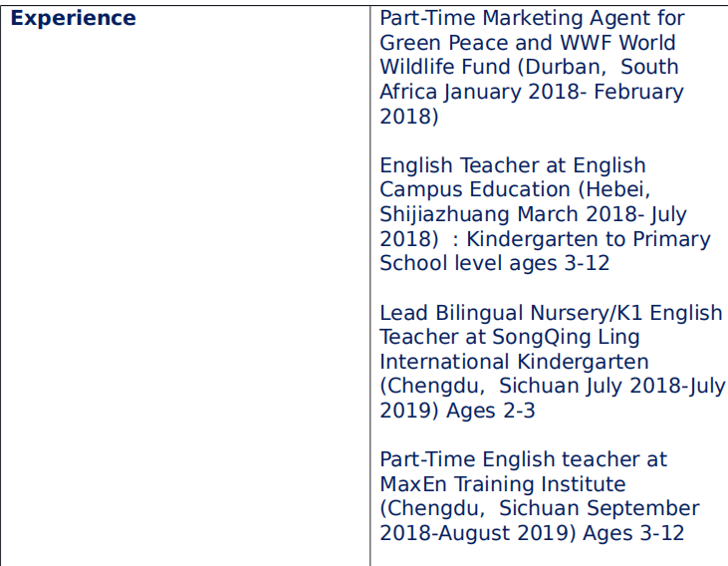
Task: Click the "Africa January 2018- February" line
Action: (x=532, y=92)
